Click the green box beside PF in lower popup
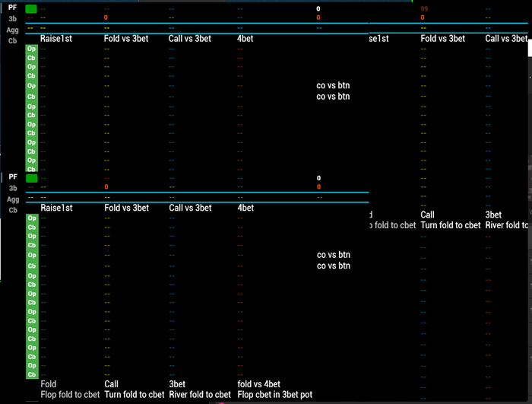 tap(32, 178)
